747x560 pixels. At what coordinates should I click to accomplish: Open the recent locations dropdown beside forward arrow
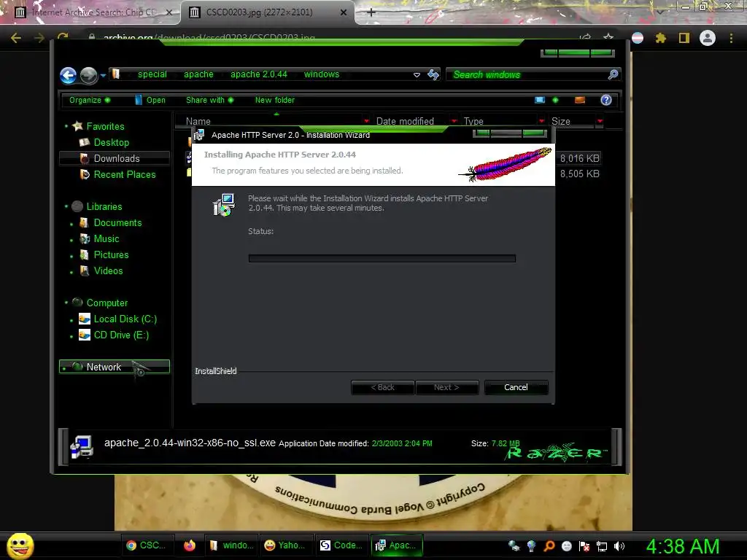(x=103, y=75)
